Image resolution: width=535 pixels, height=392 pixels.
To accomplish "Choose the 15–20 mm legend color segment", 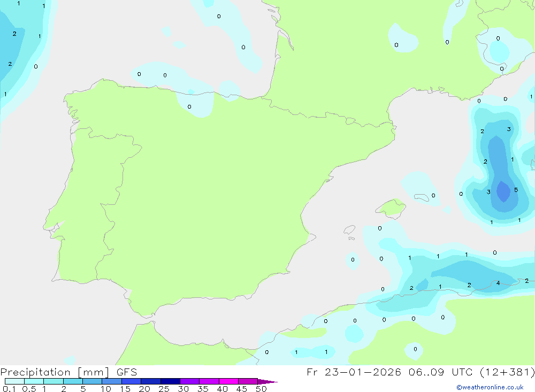I will point(131,381).
